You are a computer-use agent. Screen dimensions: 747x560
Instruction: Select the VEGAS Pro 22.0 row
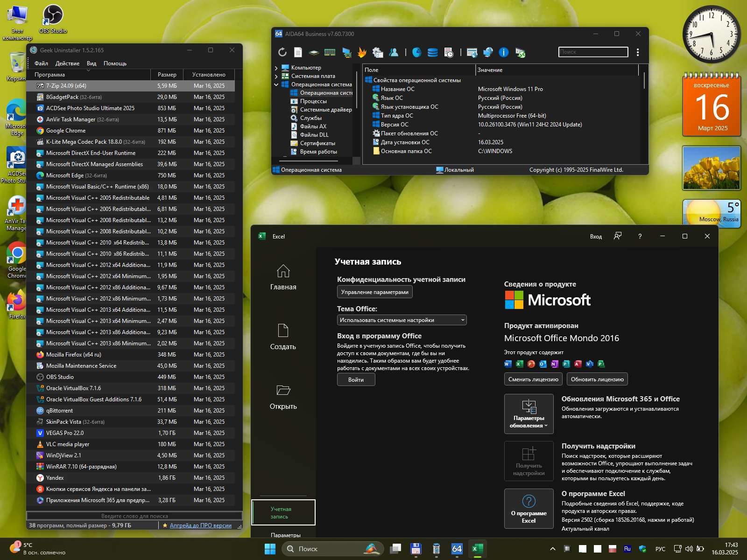(x=131, y=433)
